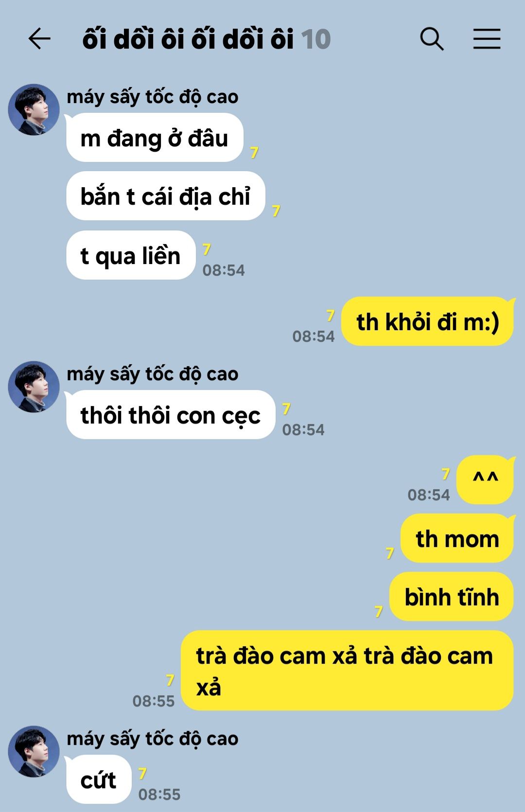
Task: Tap the avatar beside 'thôi thôi con cẹc'
Action: [x=34, y=387]
